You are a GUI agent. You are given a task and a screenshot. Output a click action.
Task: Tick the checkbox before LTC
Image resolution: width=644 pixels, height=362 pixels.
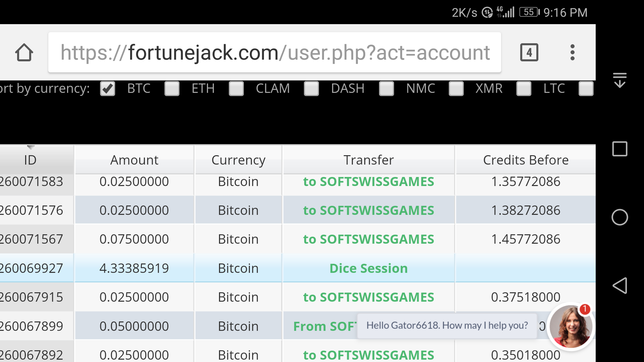(x=524, y=89)
